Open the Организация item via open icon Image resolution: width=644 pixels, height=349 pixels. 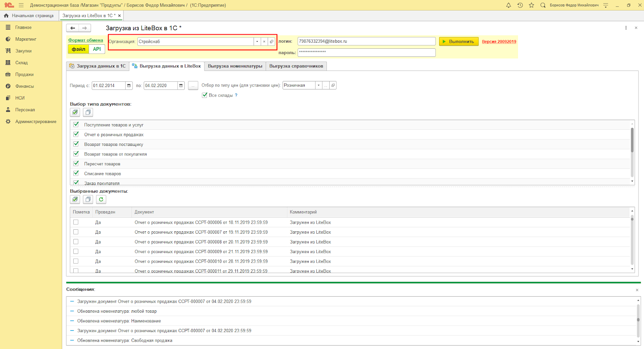coord(272,42)
